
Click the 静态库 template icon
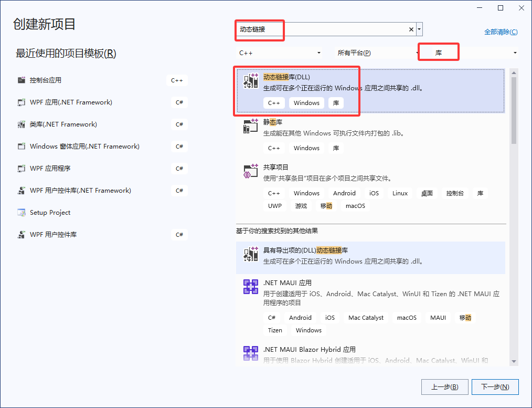[251, 126]
